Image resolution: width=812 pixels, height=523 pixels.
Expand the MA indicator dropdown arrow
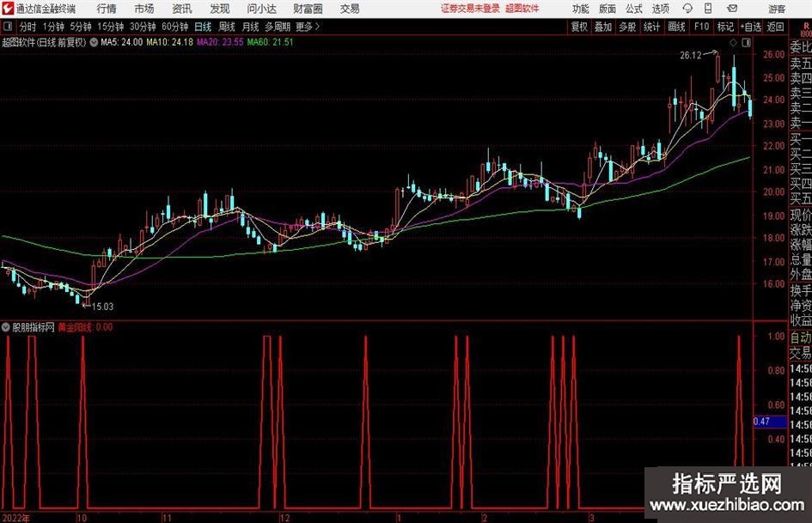coord(94,42)
